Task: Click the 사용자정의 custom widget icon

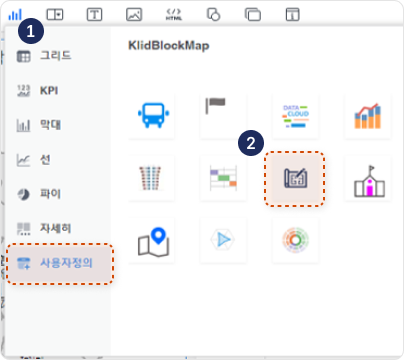Action: click(23, 263)
